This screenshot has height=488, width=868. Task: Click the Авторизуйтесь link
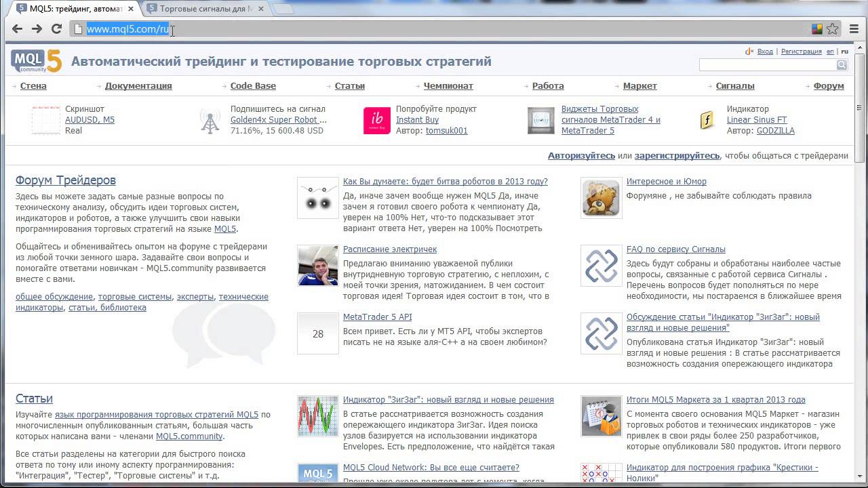[x=581, y=156]
